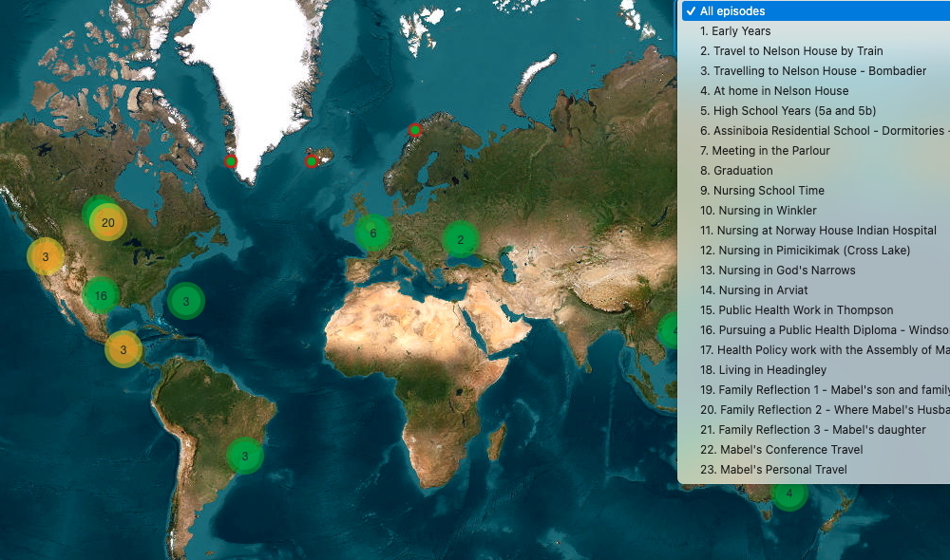This screenshot has height=560, width=950.
Task: Select "23. Mabel's Personal Travel" option
Action: pos(783,470)
